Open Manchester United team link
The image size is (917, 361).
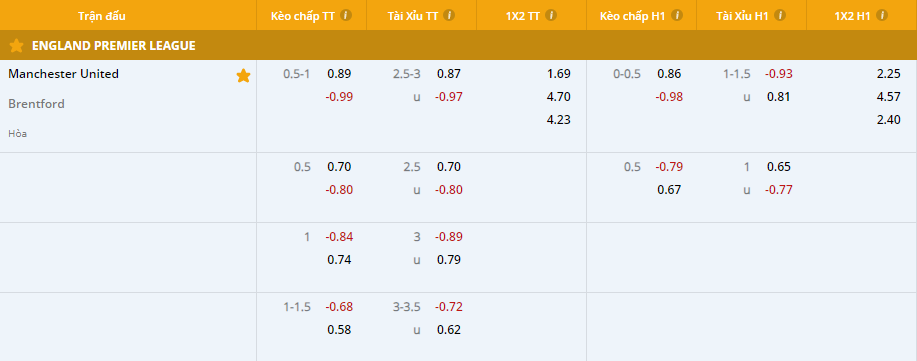click(x=63, y=74)
